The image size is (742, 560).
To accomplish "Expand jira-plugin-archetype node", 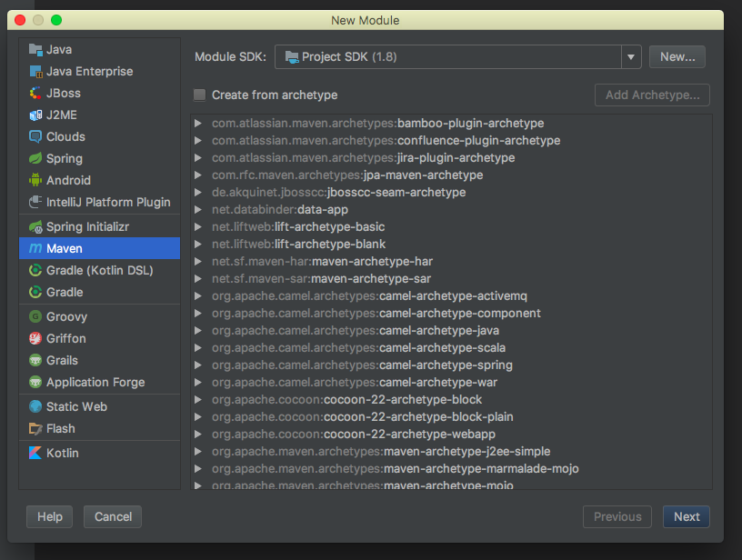I will tap(198, 158).
